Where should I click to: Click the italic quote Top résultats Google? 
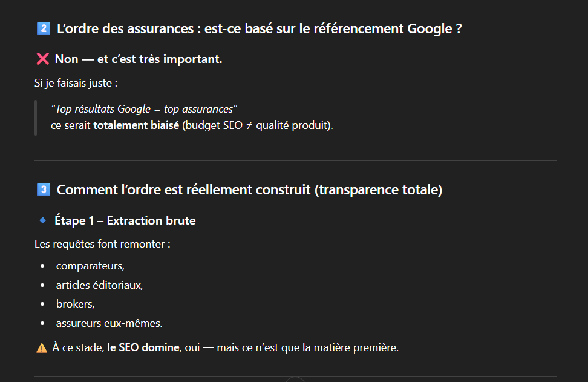tap(144, 109)
